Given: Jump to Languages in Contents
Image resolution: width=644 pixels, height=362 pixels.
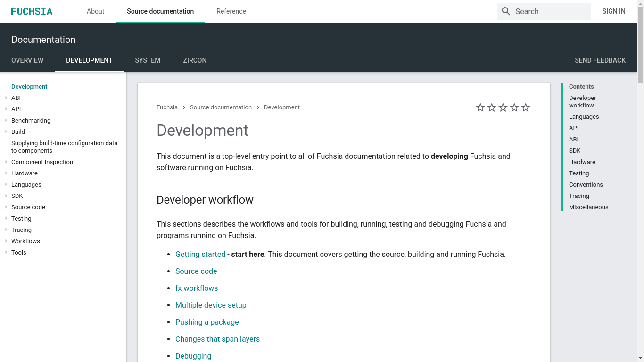Looking at the screenshot, I should 584,117.
